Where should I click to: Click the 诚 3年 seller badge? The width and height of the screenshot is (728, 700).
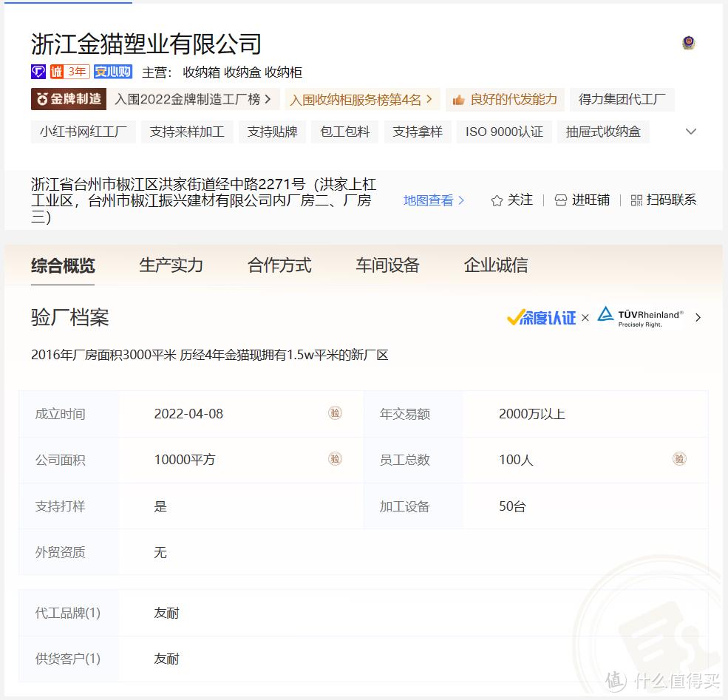[x=69, y=72]
